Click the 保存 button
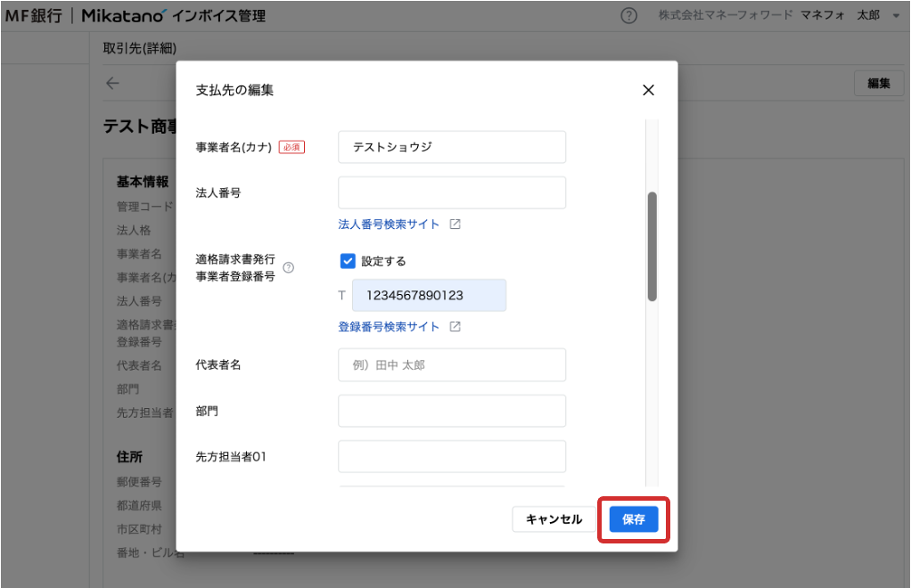The image size is (911, 588). point(633,519)
